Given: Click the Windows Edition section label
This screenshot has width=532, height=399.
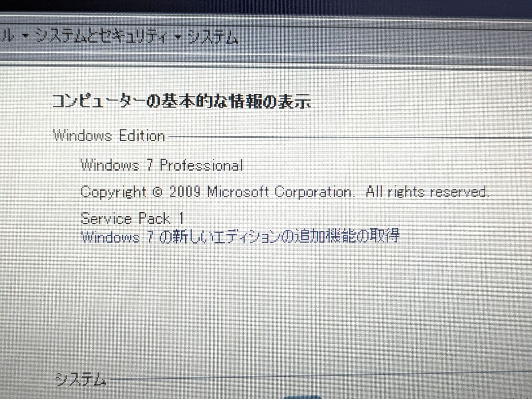Looking at the screenshot, I should pyautogui.click(x=109, y=136).
